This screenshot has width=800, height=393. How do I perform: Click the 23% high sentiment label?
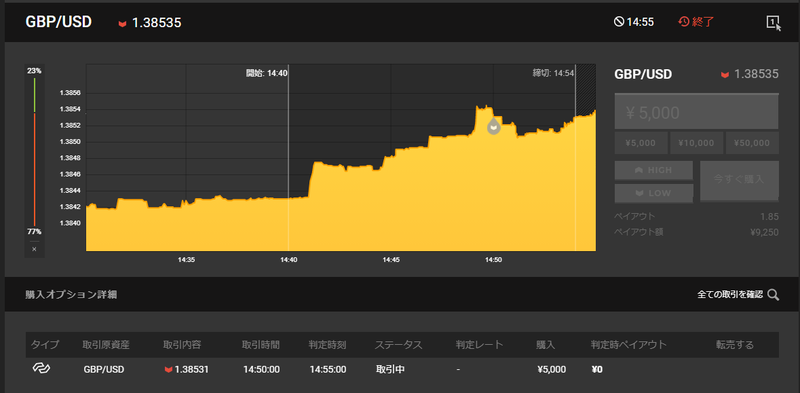34,71
